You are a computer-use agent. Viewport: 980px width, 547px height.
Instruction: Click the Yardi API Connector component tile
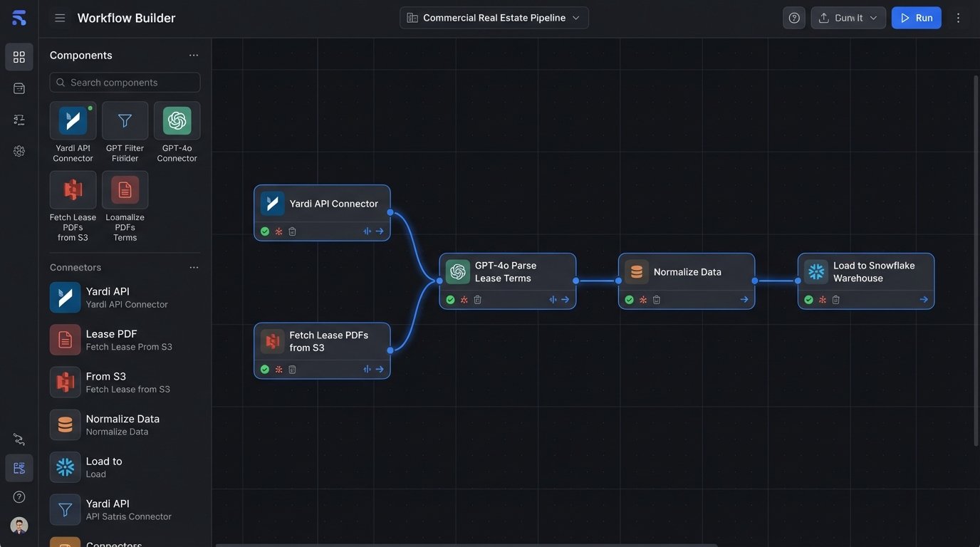[x=73, y=121]
